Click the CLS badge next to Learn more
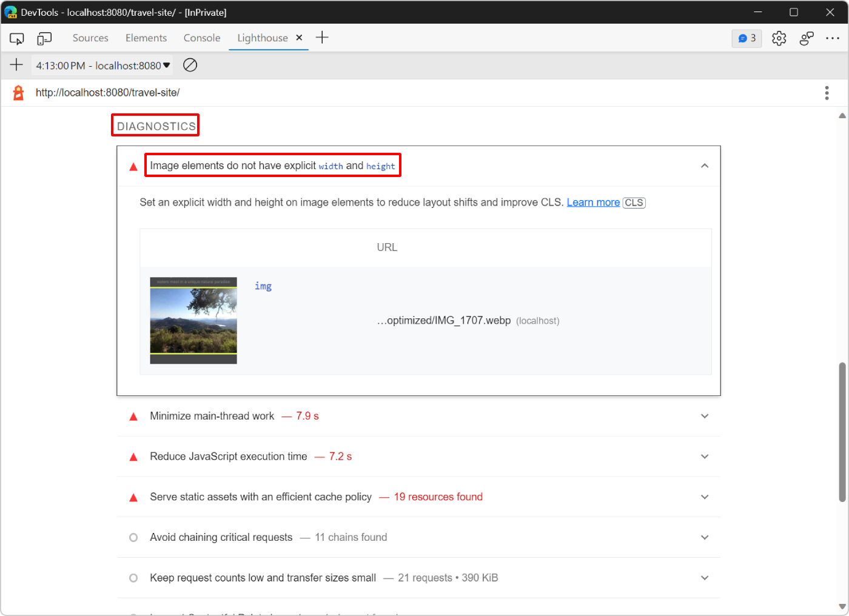The height and width of the screenshot is (616, 849). pos(634,203)
